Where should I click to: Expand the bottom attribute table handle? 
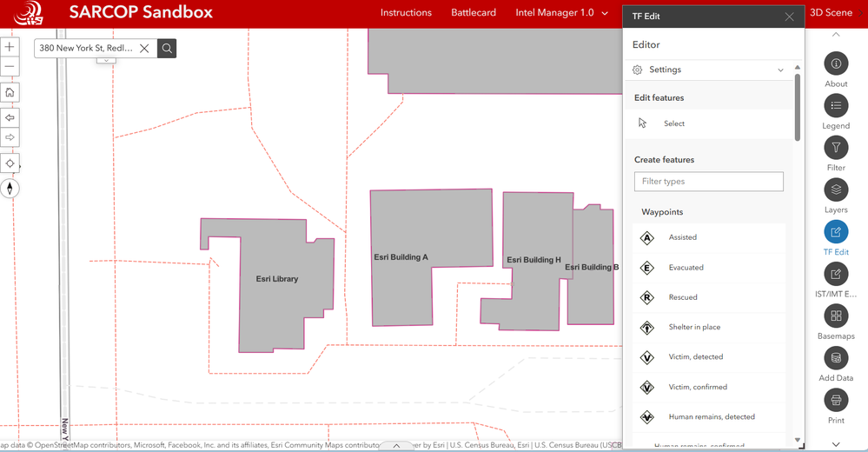396,445
